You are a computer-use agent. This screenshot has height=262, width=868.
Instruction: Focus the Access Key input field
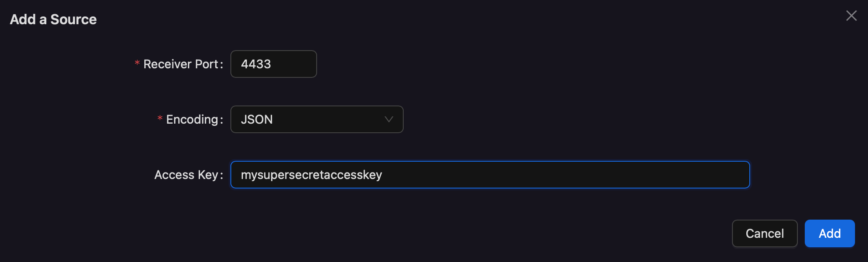pos(490,175)
